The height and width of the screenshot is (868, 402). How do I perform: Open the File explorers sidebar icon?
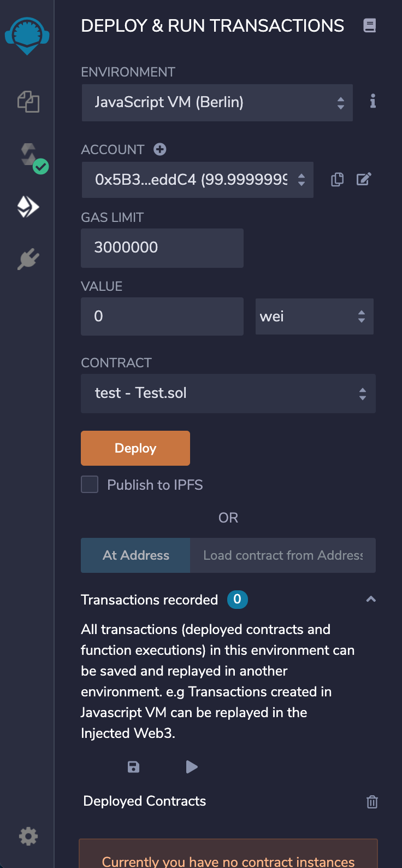click(x=28, y=102)
